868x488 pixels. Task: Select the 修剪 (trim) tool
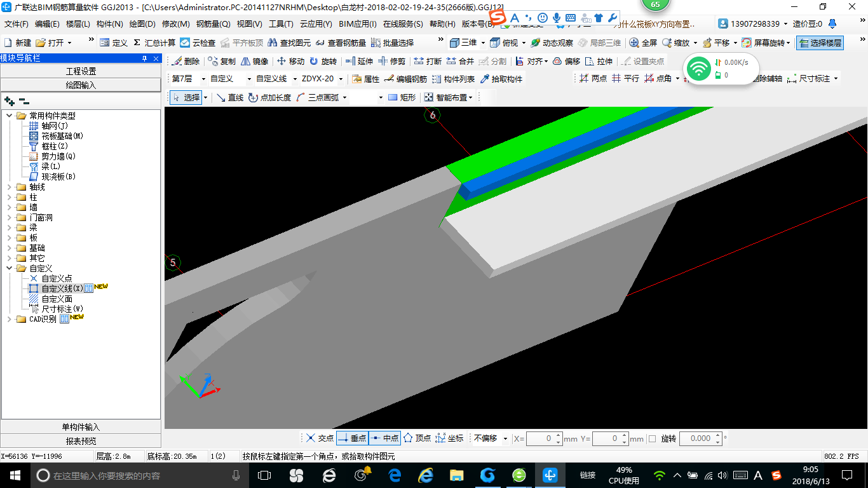click(391, 62)
